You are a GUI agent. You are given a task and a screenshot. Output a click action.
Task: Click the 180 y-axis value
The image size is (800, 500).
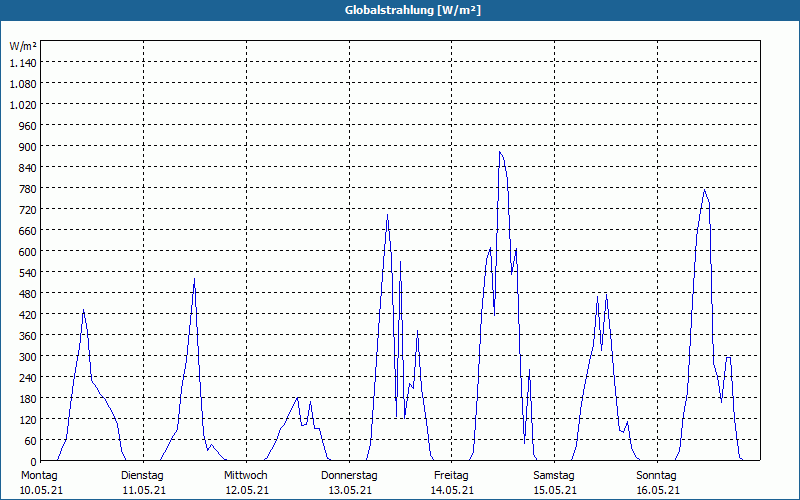tap(28, 398)
